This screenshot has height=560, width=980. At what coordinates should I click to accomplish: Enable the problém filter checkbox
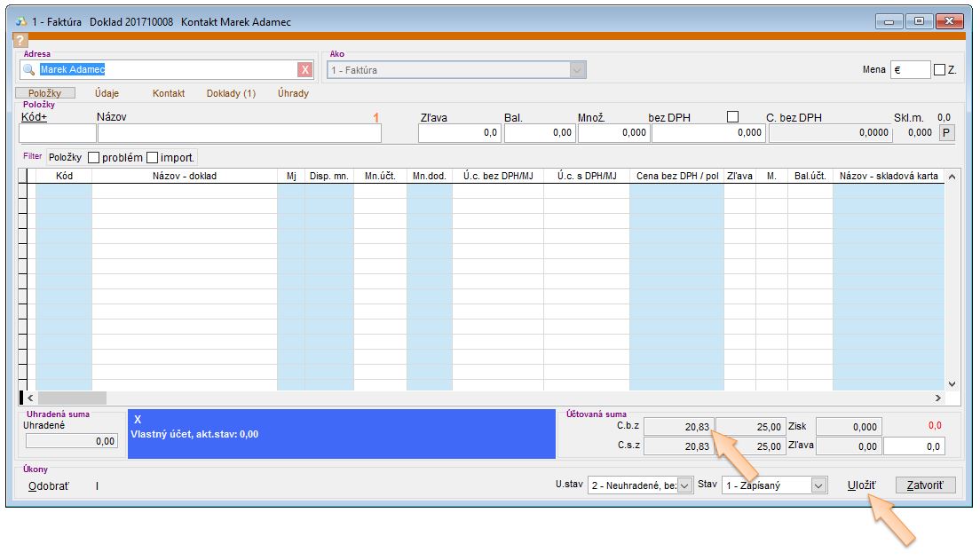pos(93,157)
